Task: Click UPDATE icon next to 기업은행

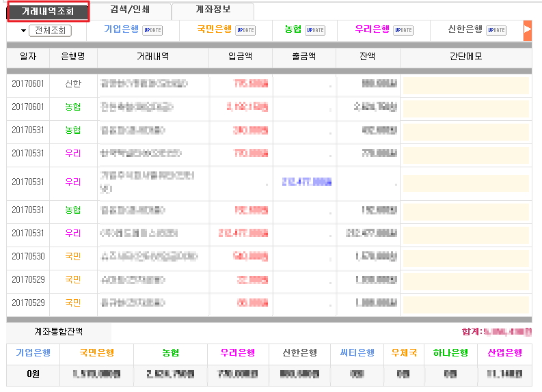Action: [152, 31]
